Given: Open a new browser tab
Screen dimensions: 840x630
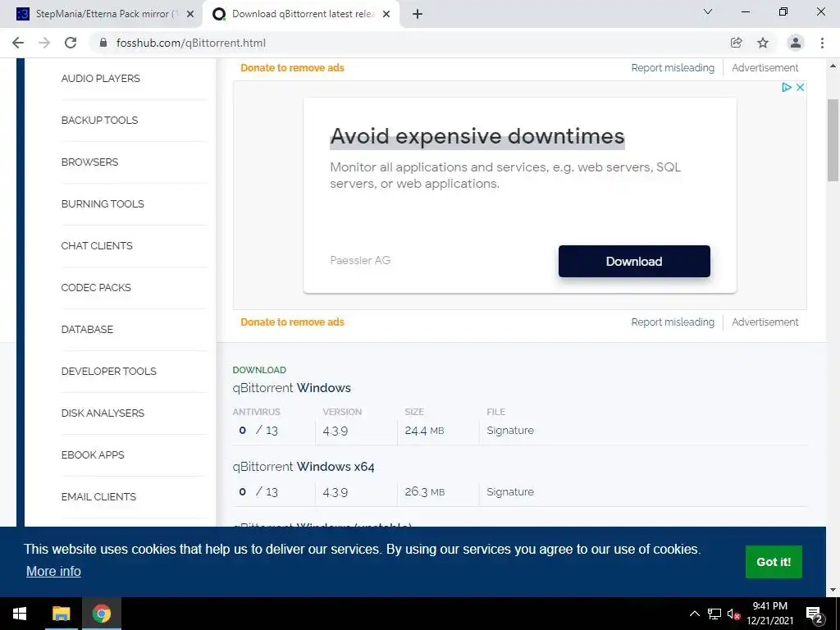Looking at the screenshot, I should pyautogui.click(x=418, y=14).
